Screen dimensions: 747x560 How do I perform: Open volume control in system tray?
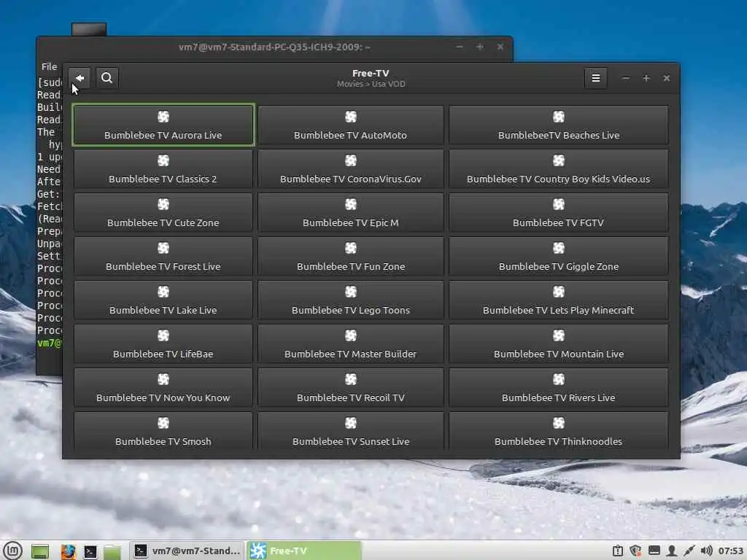point(706,551)
